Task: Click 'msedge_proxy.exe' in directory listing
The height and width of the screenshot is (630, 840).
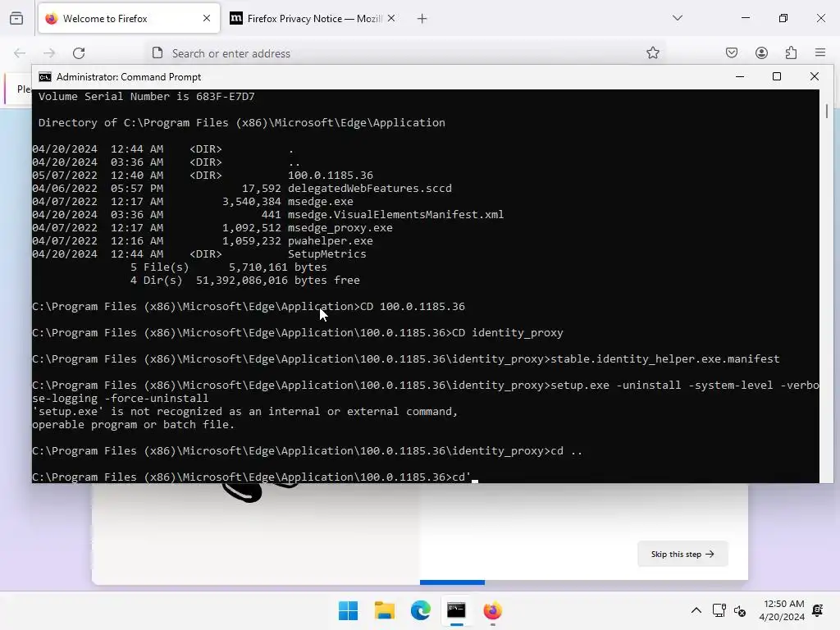Action: [340, 228]
